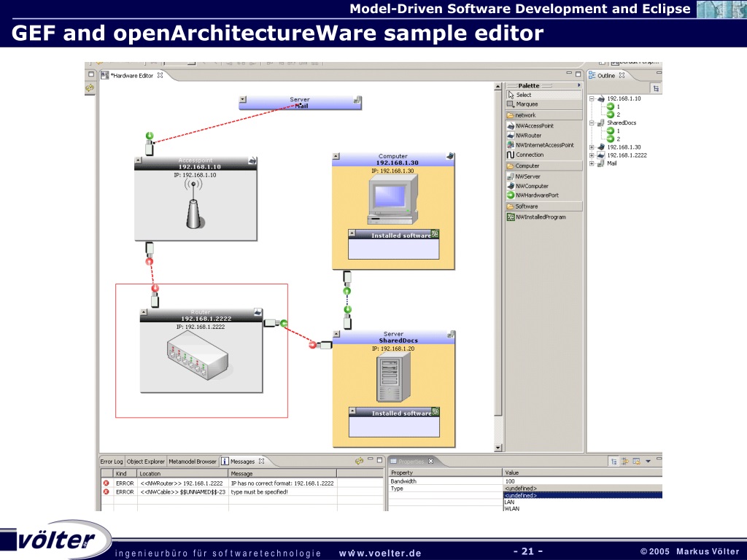Switch to the Error Log tab
Screen dimensions: 747x560
[x=112, y=462]
